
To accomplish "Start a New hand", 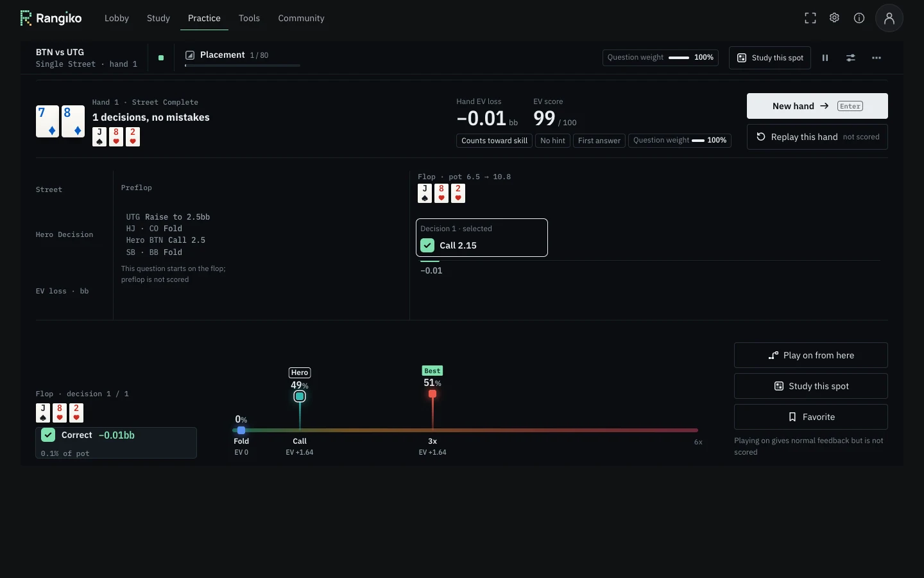I will [817, 106].
